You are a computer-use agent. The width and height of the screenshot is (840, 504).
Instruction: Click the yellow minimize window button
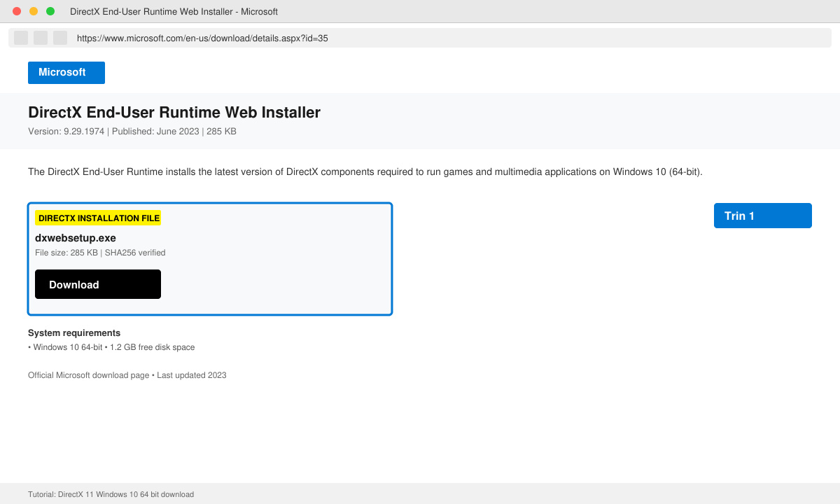click(34, 11)
